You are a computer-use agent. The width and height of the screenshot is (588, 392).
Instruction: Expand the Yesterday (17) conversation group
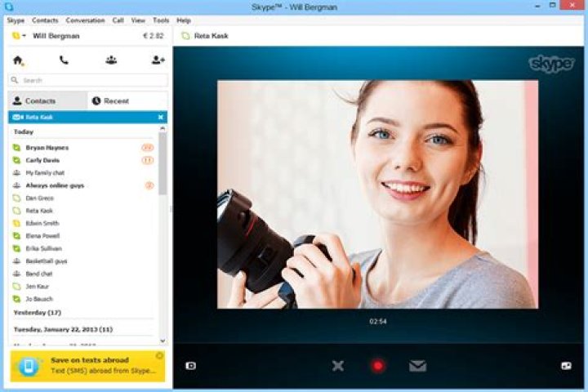[x=37, y=313]
